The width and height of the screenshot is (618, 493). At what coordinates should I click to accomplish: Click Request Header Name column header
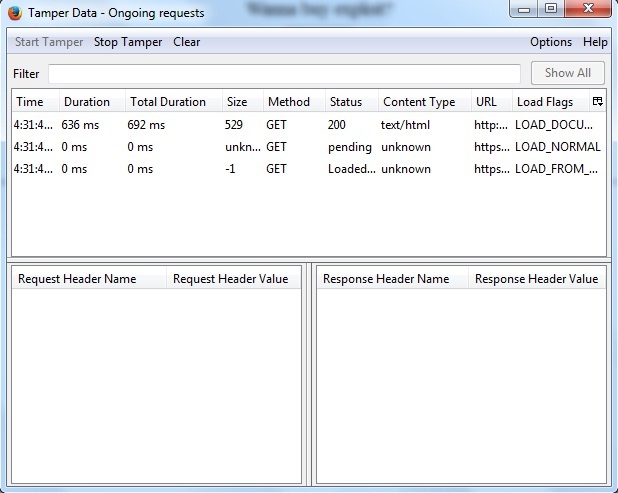pos(89,279)
